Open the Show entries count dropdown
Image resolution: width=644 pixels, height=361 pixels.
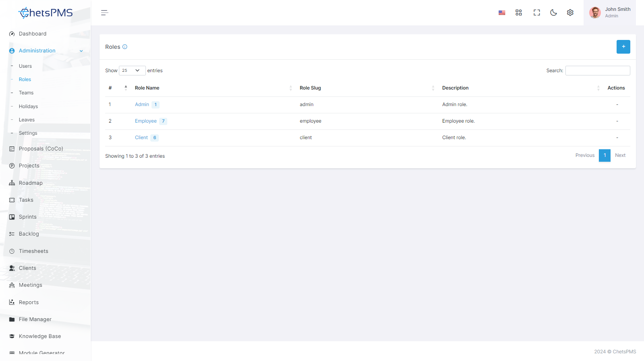(x=132, y=71)
